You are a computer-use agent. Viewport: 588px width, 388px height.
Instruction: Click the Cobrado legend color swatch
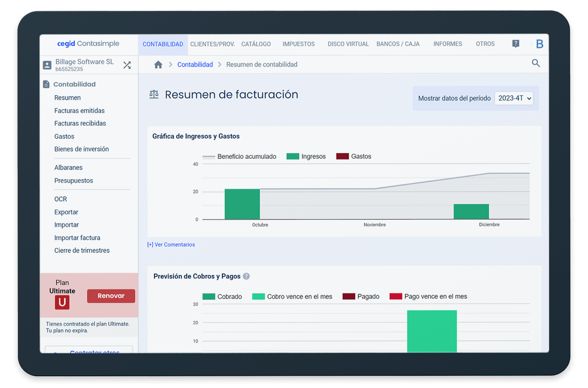pos(209,297)
